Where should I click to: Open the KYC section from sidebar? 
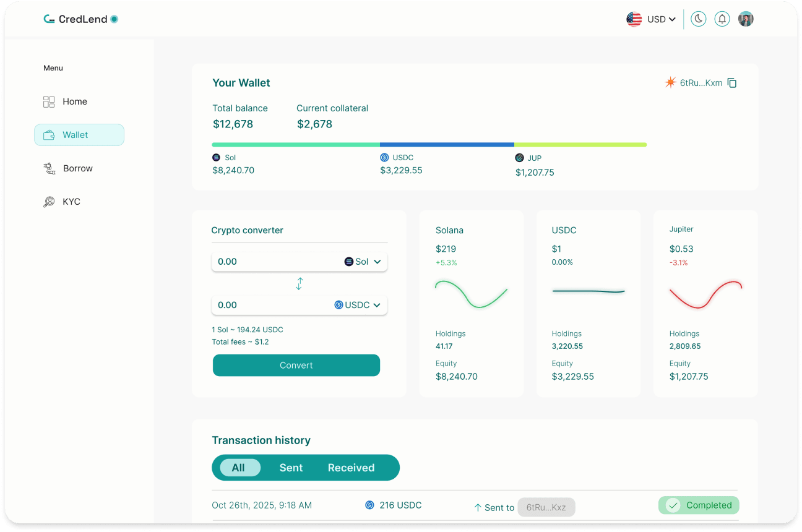point(70,201)
